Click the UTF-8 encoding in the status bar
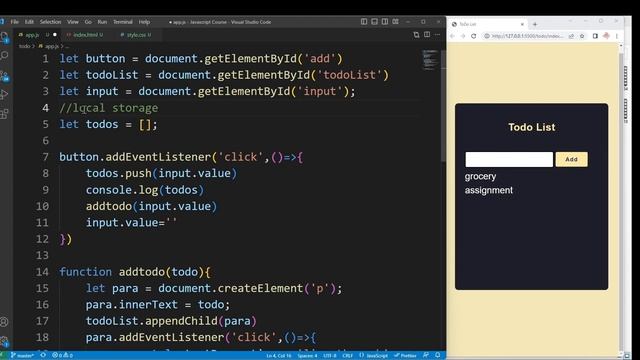 click(x=330, y=356)
